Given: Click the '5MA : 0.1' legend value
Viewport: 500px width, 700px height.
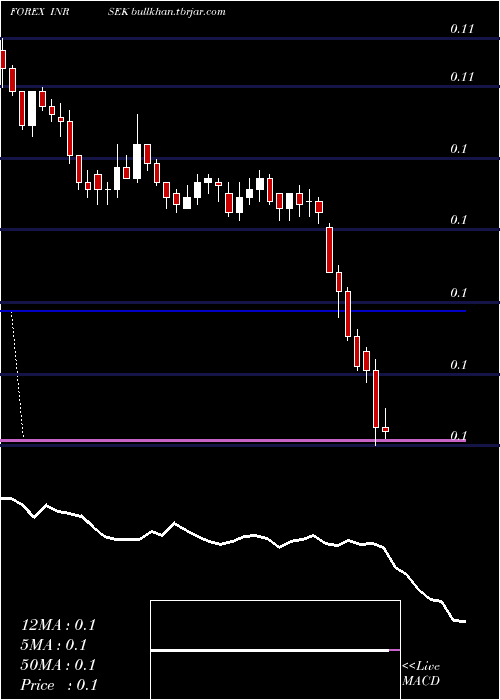Looking at the screenshot, I should point(54,645).
